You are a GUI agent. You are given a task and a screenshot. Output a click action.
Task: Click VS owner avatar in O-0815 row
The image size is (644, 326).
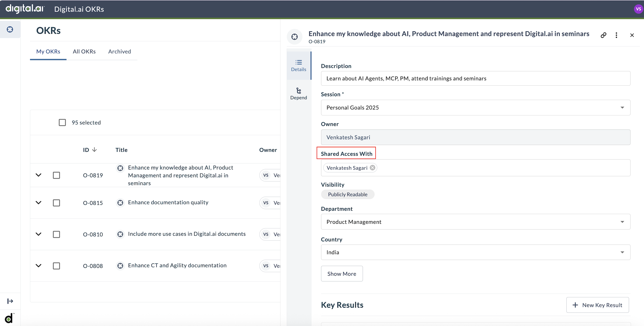(x=266, y=203)
